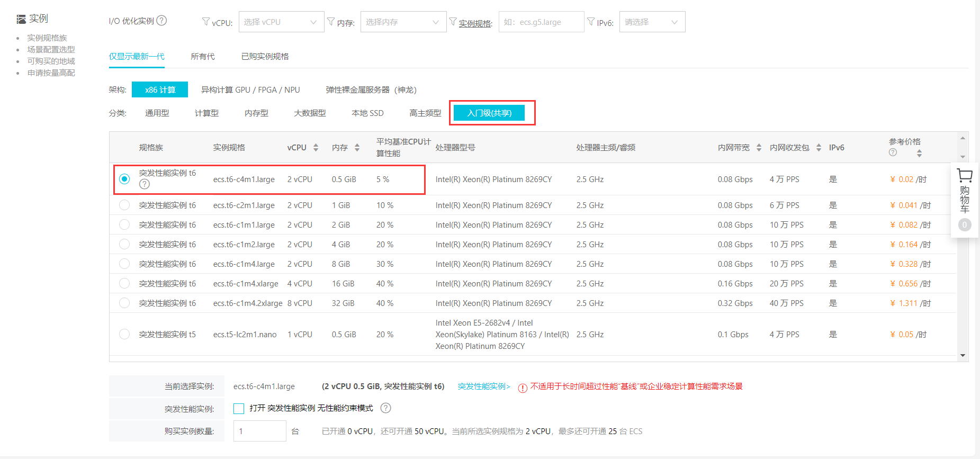Switch to 已购实例规格 tab
The height and width of the screenshot is (459, 980).
point(265,57)
